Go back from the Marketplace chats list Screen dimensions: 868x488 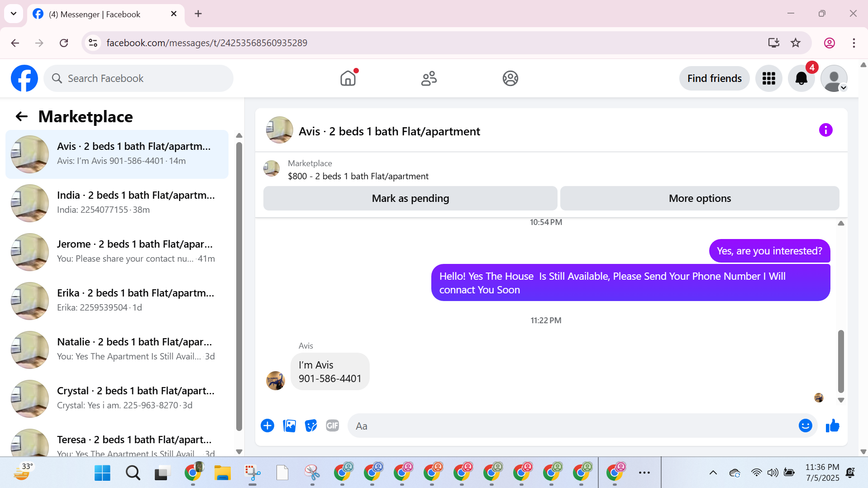click(22, 117)
